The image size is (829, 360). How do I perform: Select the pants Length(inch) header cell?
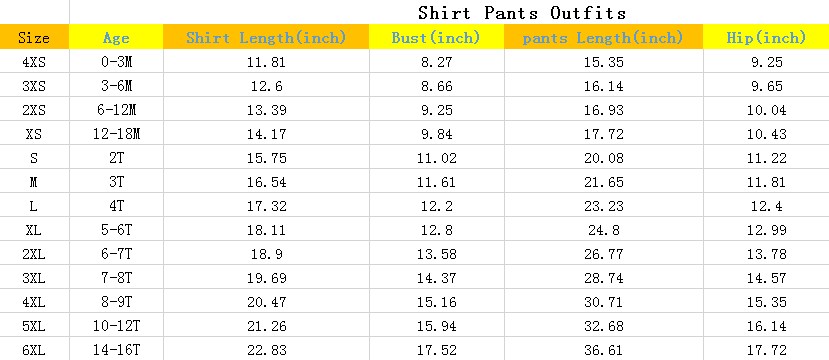click(603, 38)
